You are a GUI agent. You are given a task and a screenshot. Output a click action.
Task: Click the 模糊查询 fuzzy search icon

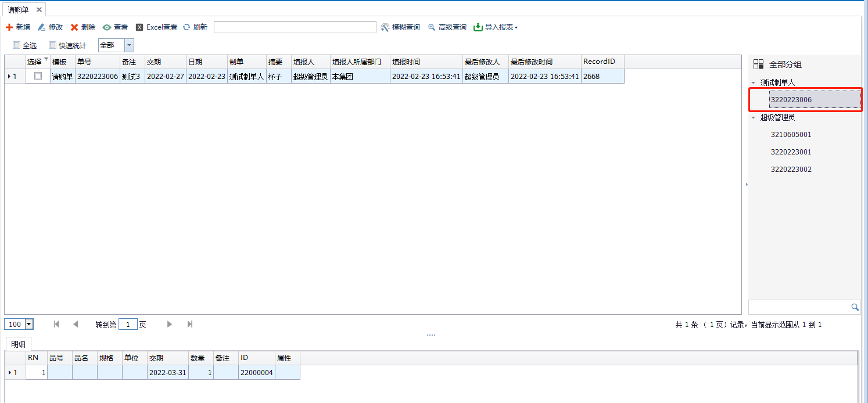coord(385,27)
